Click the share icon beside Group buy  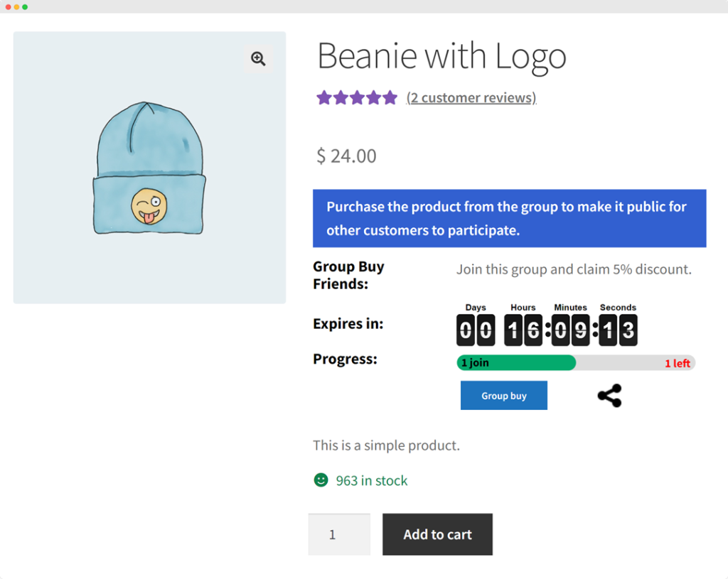[609, 396]
